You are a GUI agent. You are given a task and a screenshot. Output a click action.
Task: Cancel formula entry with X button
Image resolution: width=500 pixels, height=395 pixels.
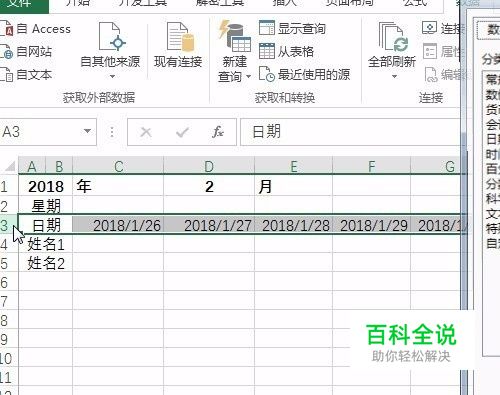(146, 132)
